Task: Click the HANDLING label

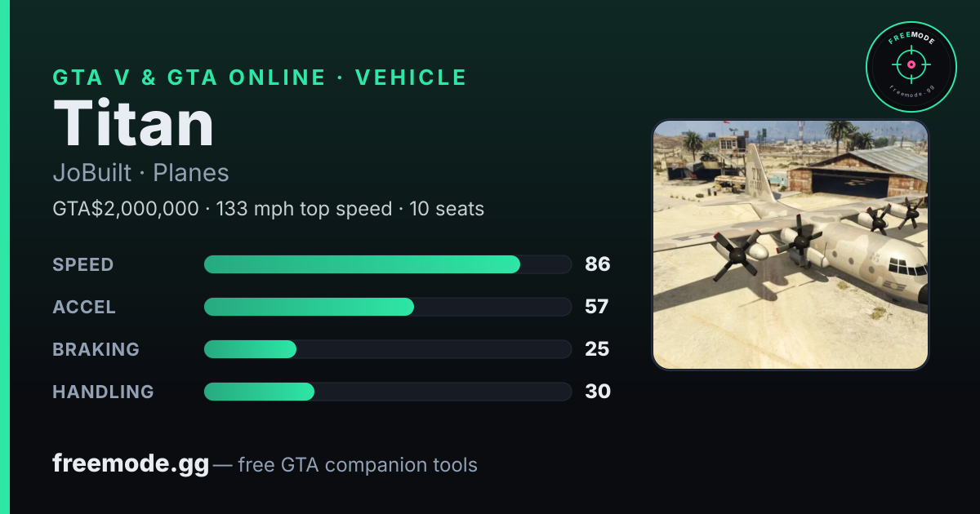Action: pos(103,392)
